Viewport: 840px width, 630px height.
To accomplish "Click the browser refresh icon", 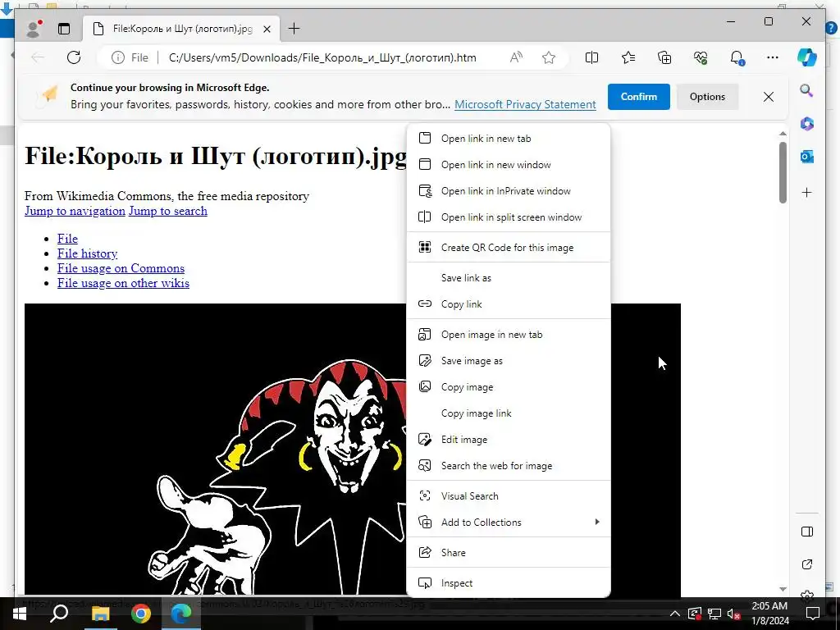I will [x=74, y=57].
